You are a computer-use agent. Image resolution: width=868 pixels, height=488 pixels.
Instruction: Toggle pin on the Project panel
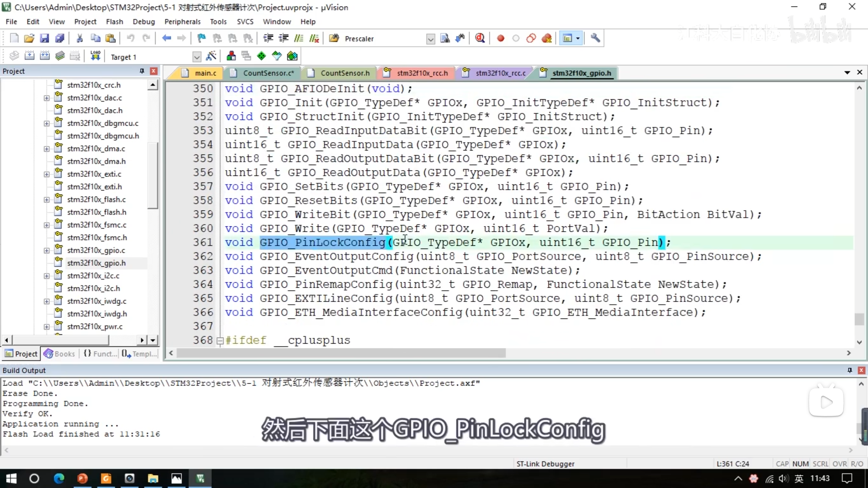tap(142, 71)
